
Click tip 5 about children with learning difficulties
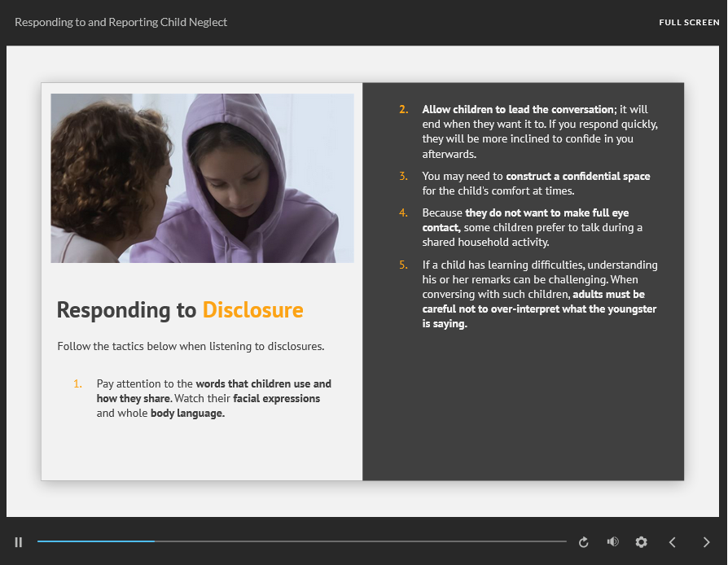point(539,294)
